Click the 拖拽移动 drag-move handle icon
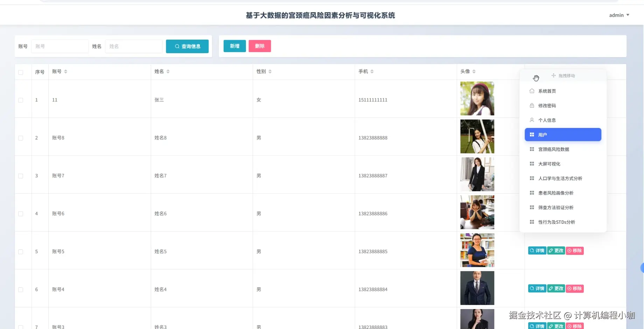This screenshot has height=329, width=644. (553, 76)
